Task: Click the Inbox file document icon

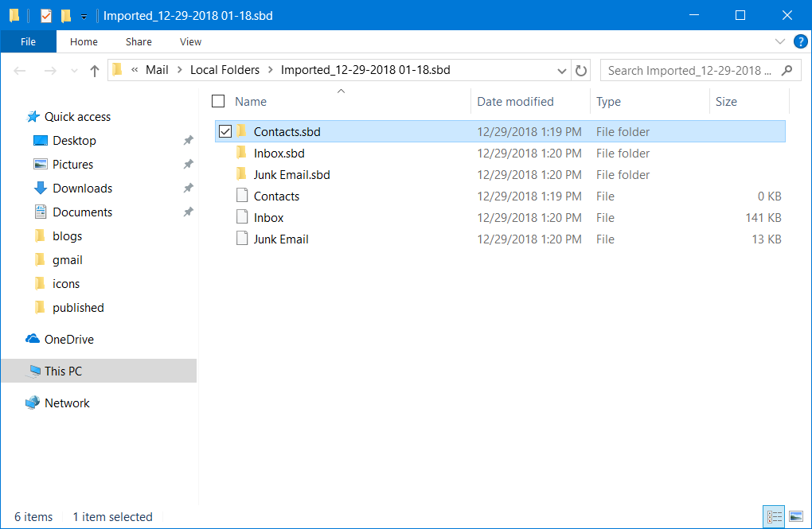Action: tap(242, 217)
